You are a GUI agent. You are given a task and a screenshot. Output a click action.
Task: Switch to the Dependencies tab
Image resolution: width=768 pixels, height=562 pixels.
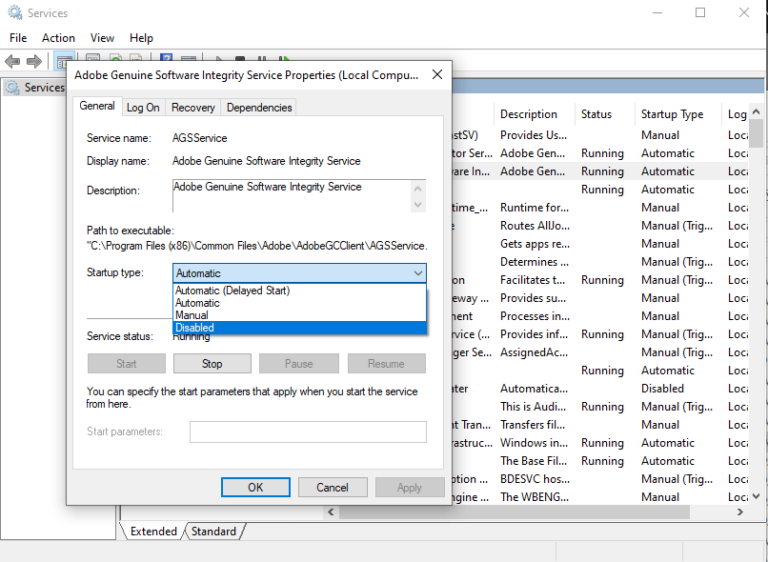pyautogui.click(x=259, y=107)
